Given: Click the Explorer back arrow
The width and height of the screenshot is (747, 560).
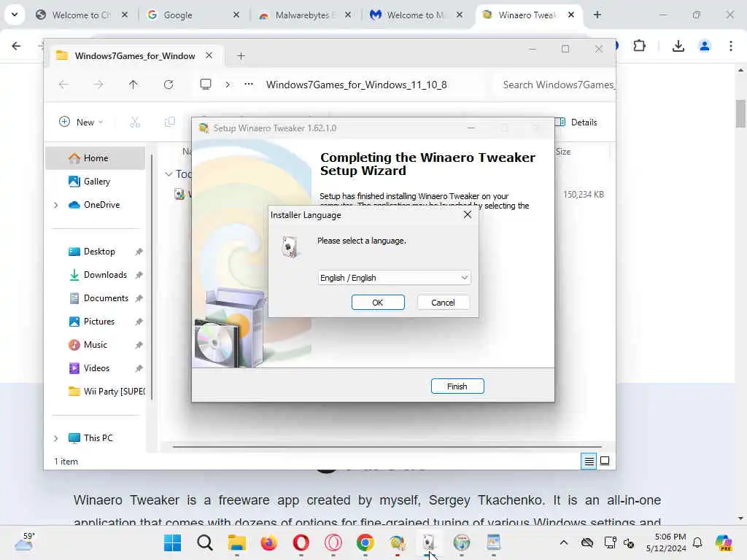Looking at the screenshot, I should (63, 85).
